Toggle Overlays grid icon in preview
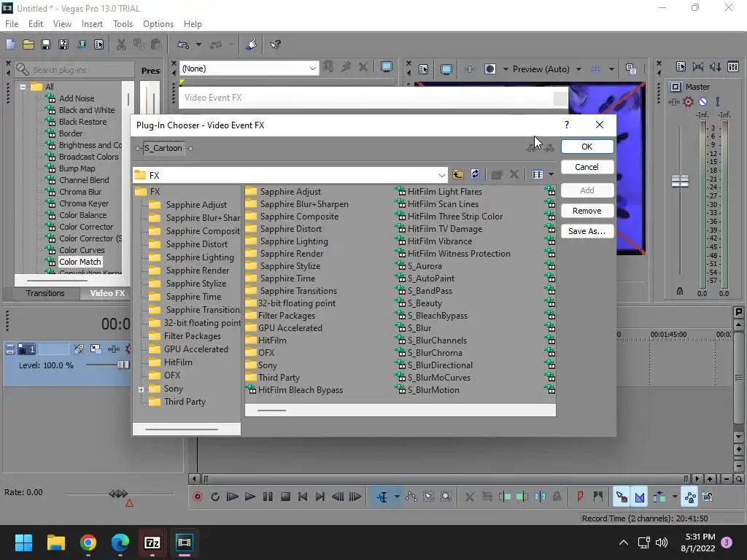This screenshot has width=747, height=560. point(595,69)
